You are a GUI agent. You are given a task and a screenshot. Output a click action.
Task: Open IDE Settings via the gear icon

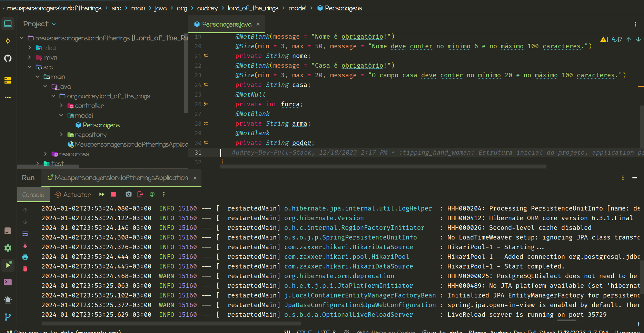coord(8,248)
